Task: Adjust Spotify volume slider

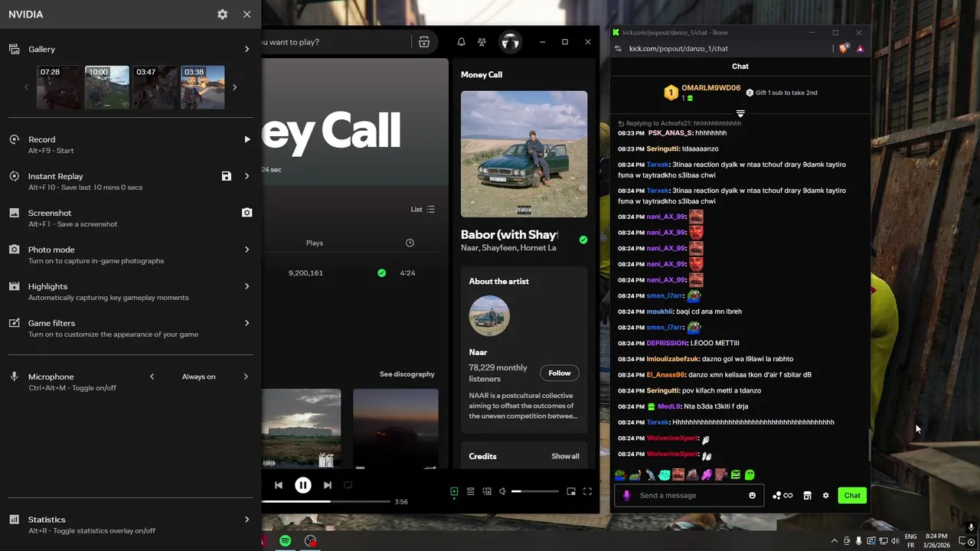Action: (x=534, y=492)
